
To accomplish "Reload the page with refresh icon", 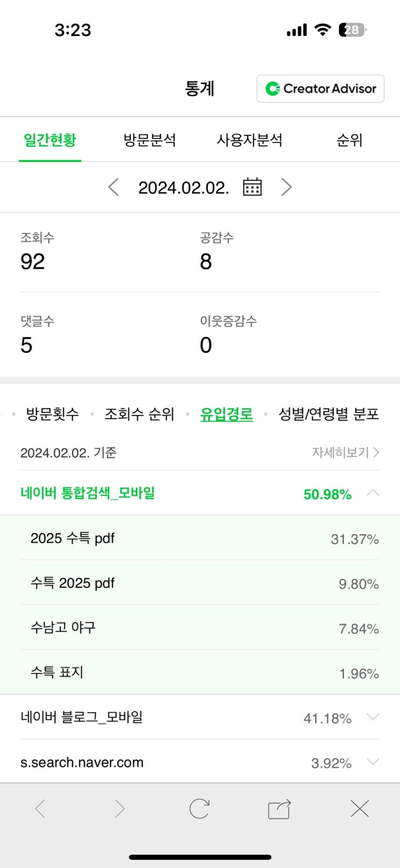I will [x=199, y=809].
